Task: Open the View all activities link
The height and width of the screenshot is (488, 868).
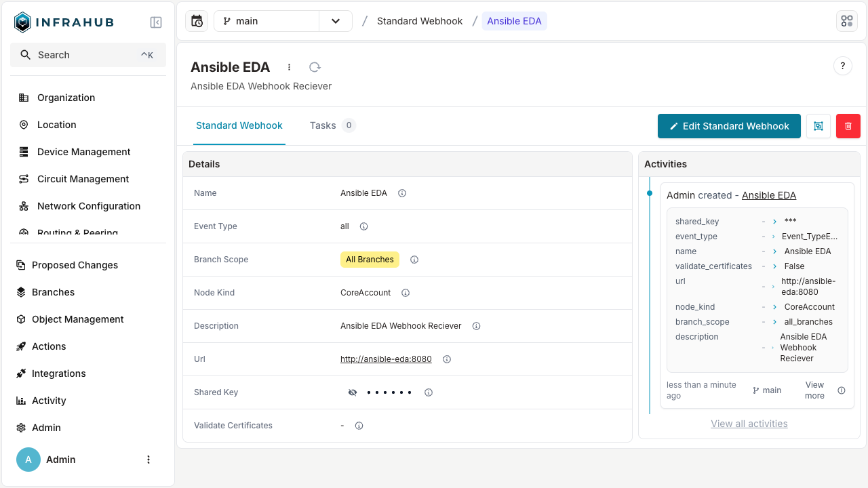Action: coord(749,423)
